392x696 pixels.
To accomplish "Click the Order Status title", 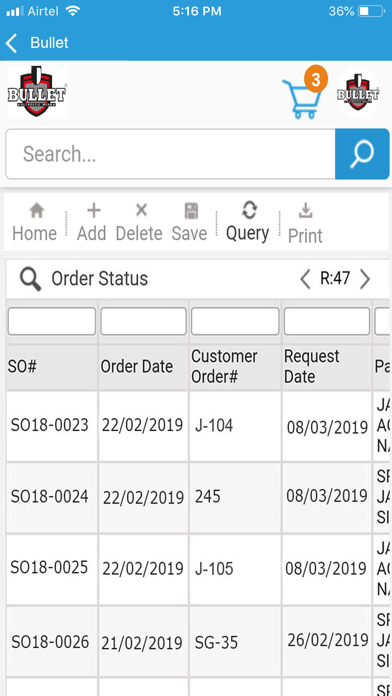I will [99, 279].
